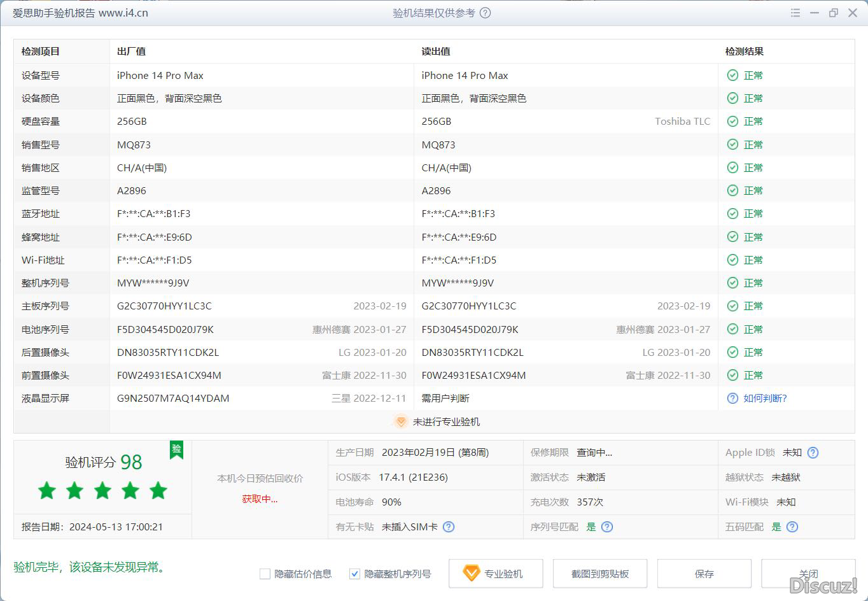Click the green check icon for 蓝牙地址
Image resolution: width=868 pixels, height=601 pixels.
(732, 213)
